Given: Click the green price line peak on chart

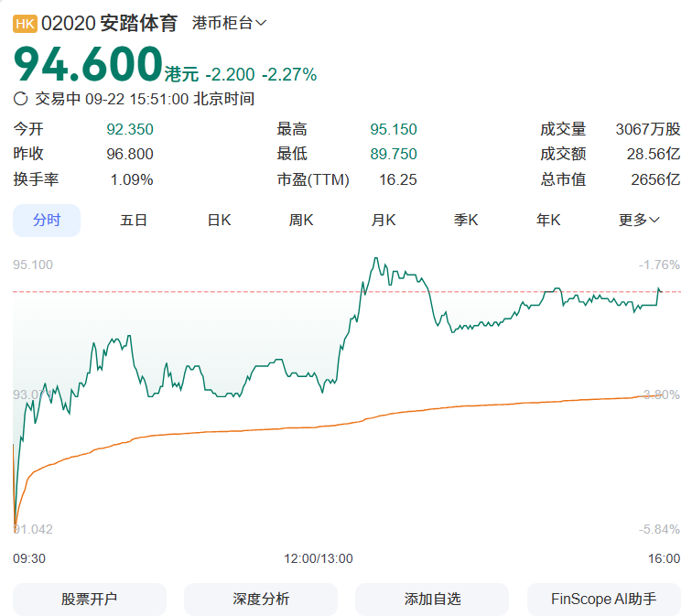Looking at the screenshot, I should (x=375, y=259).
